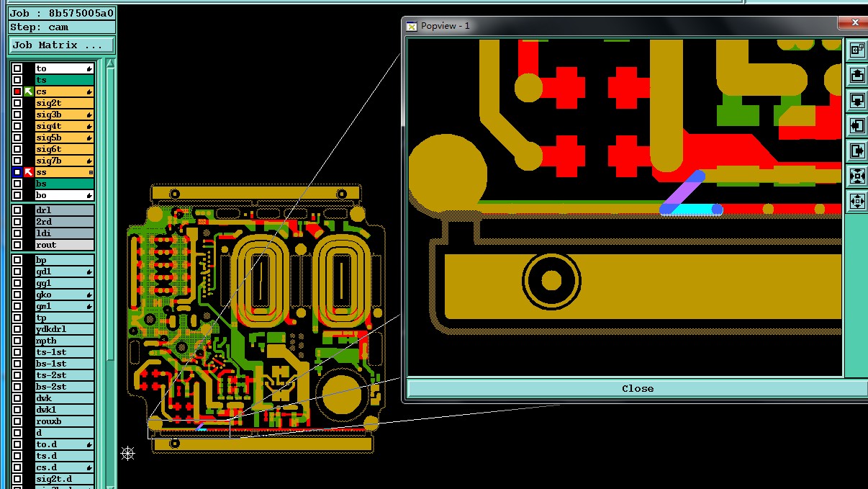Select the ts-2st layer row

[64, 375]
